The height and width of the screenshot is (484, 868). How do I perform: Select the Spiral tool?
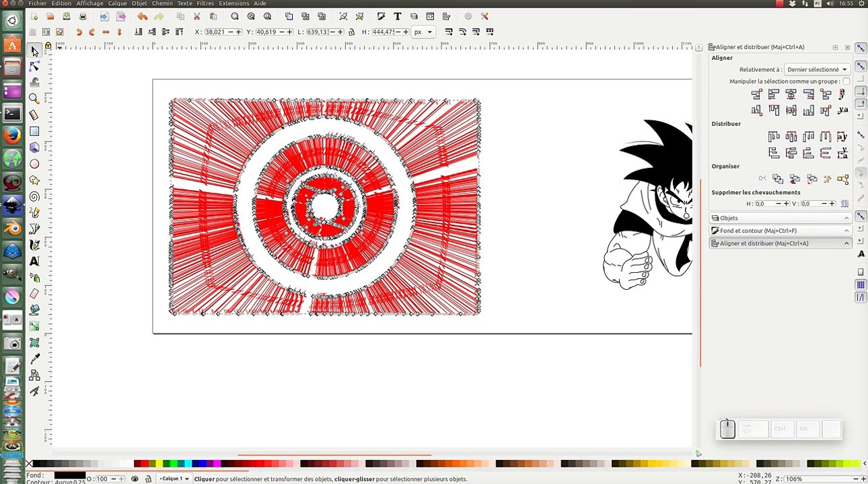pos(34,196)
